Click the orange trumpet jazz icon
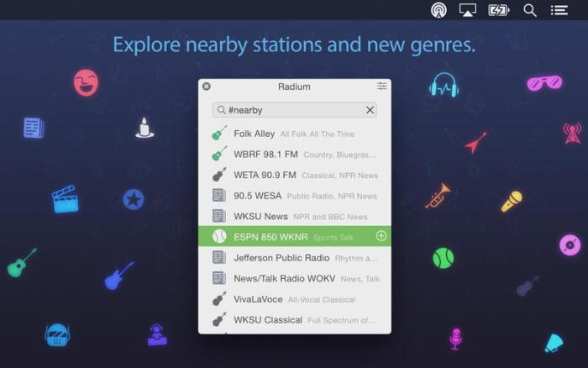Viewport: 588px width, 368px height. point(438,196)
